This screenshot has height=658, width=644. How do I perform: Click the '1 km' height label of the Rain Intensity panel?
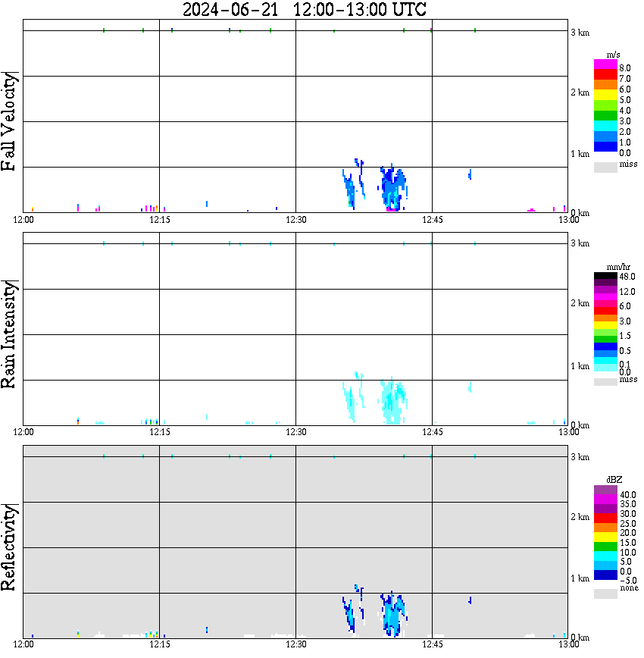(580, 366)
